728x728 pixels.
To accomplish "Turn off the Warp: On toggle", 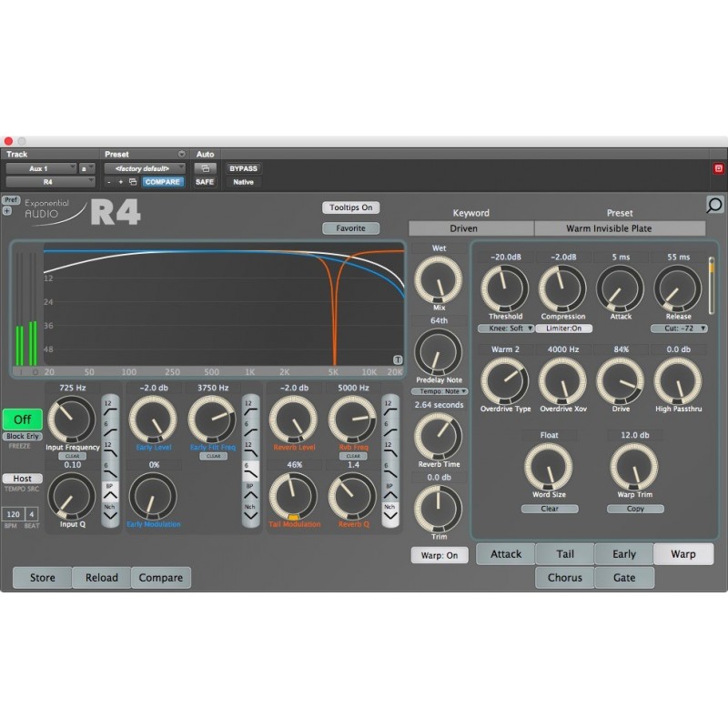I will coord(441,553).
